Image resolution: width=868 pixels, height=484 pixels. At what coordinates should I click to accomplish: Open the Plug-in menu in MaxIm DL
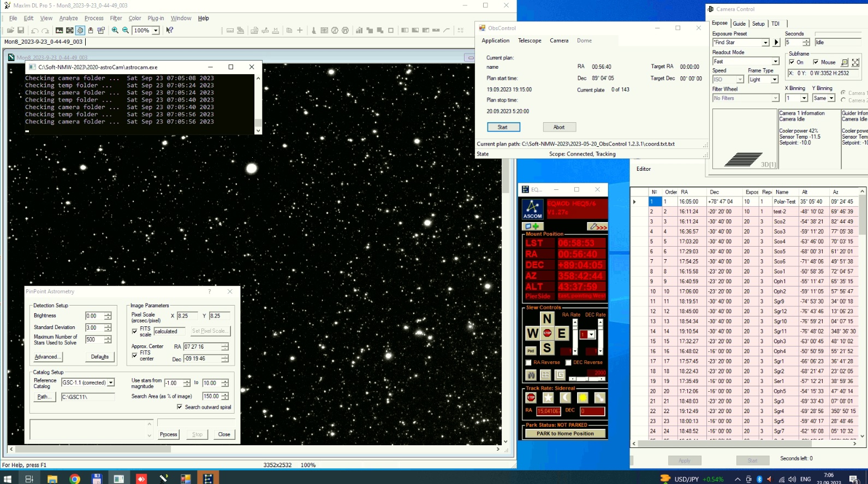coord(156,18)
